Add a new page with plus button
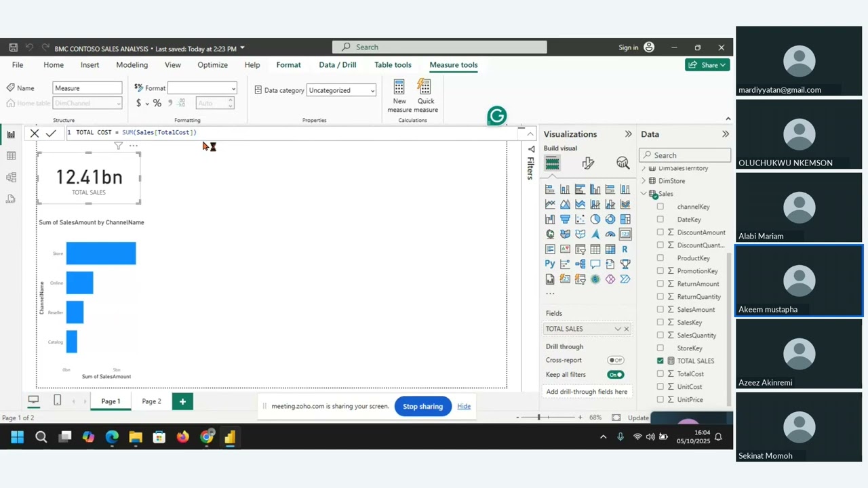 pyautogui.click(x=182, y=401)
